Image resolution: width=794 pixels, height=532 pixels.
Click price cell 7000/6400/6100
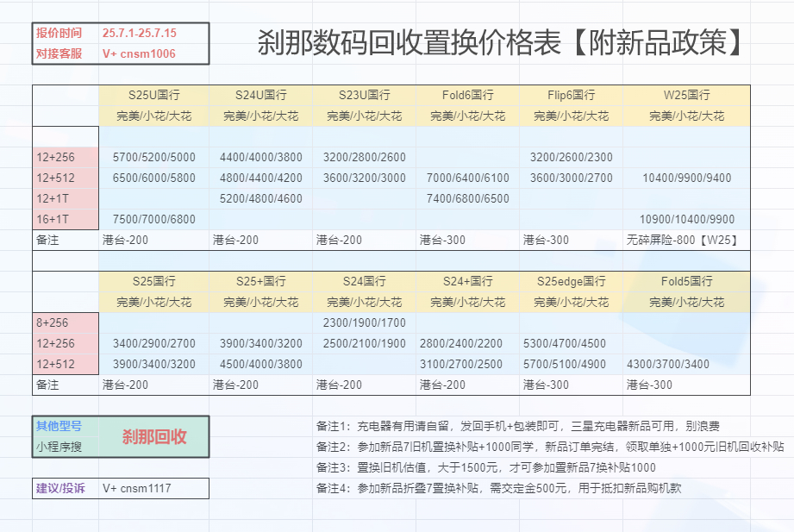[x=467, y=178]
